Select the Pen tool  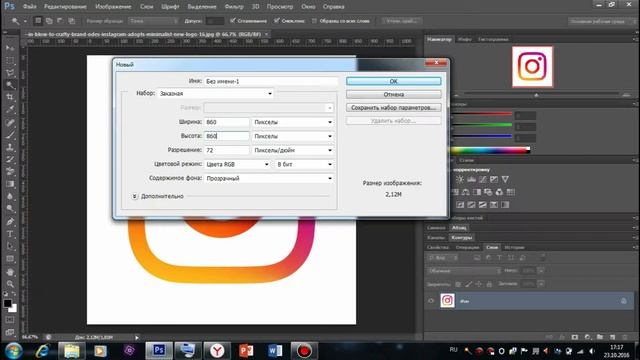click(x=10, y=222)
